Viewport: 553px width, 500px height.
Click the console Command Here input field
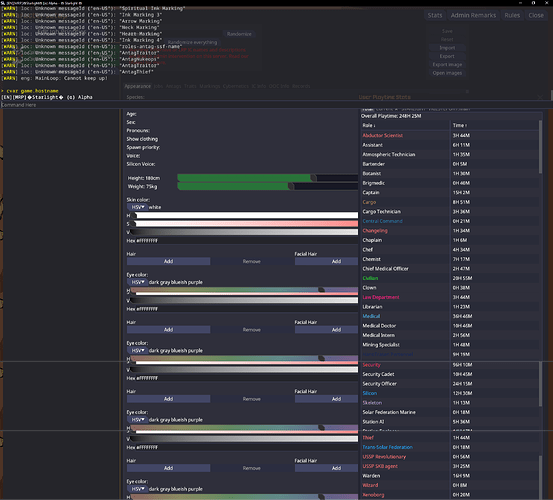pyautogui.click(x=275, y=105)
